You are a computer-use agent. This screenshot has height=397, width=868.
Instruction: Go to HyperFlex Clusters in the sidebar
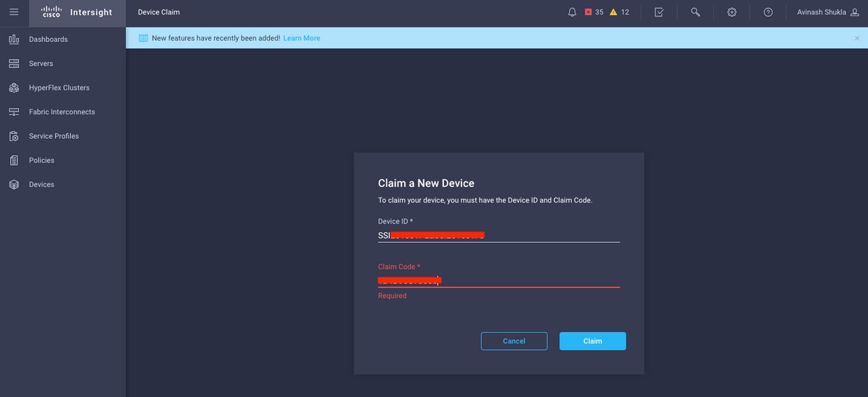(59, 87)
